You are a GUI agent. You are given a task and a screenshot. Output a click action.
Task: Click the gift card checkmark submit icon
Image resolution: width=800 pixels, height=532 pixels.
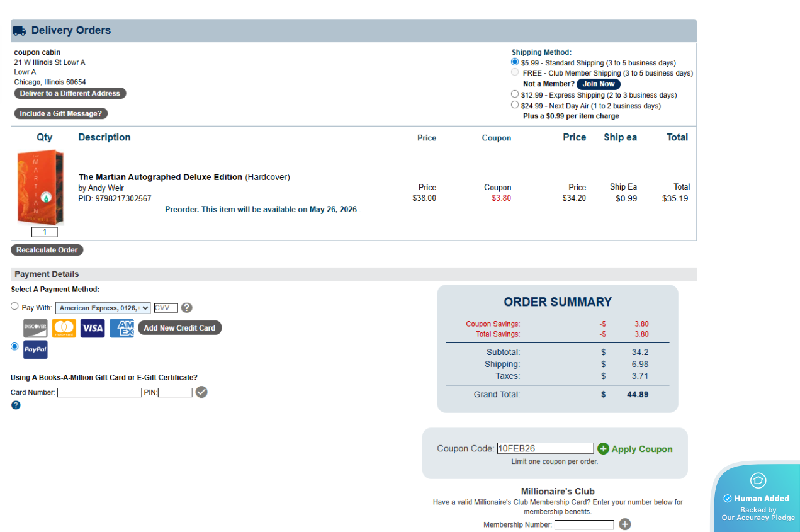point(201,392)
